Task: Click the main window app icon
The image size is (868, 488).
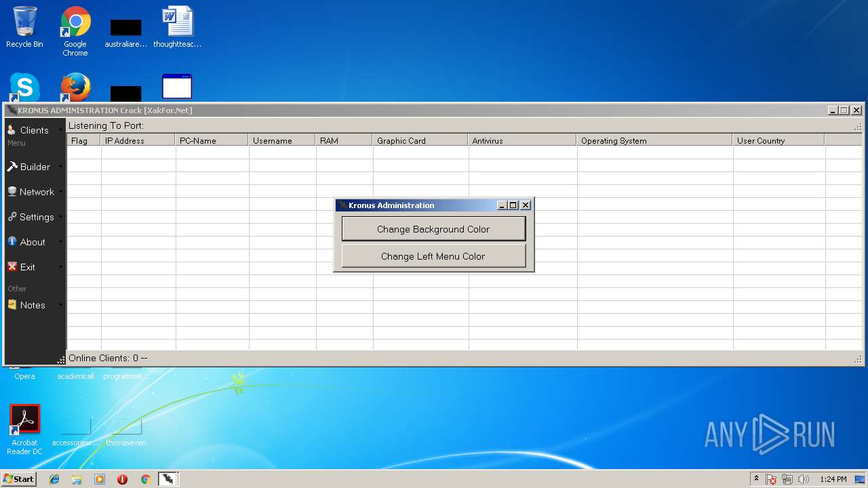Action: pos(12,110)
